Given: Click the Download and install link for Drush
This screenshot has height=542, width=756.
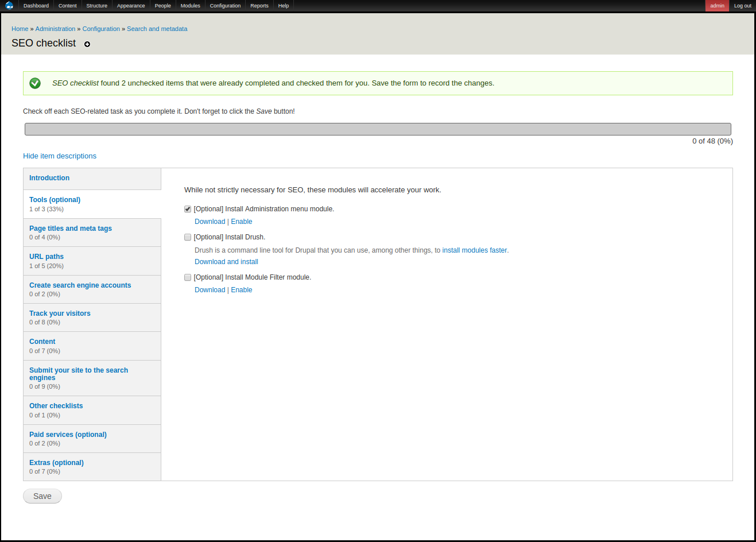Looking at the screenshot, I should click(x=226, y=262).
